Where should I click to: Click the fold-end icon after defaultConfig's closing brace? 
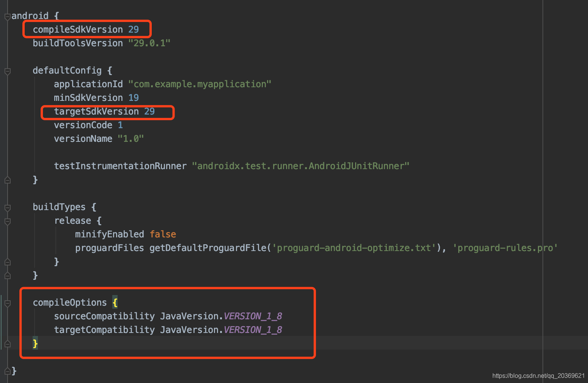pyautogui.click(x=7, y=180)
